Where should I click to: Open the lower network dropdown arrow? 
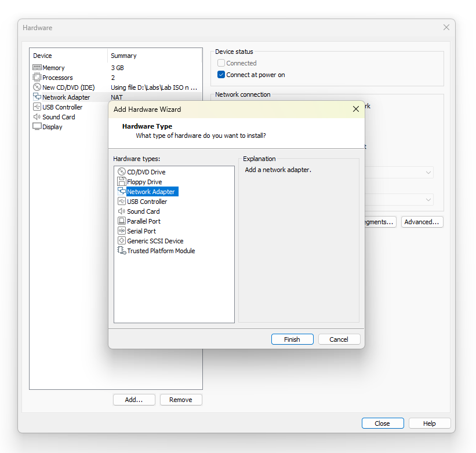click(428, 200)
